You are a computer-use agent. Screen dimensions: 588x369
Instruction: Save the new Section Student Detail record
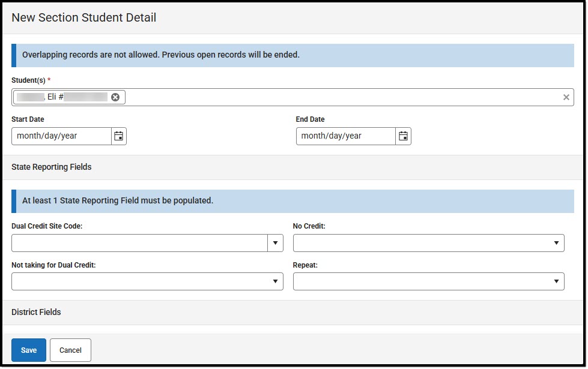click(x=28, y=350)
